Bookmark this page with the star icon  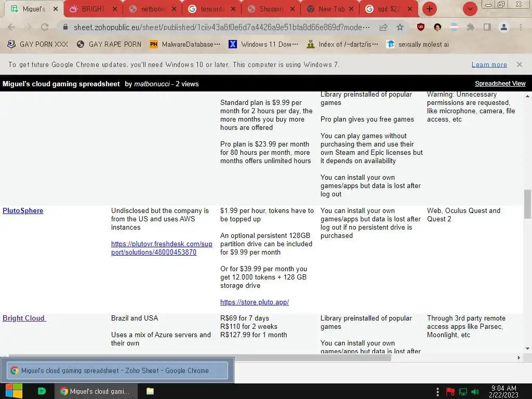tap(400, 27)
